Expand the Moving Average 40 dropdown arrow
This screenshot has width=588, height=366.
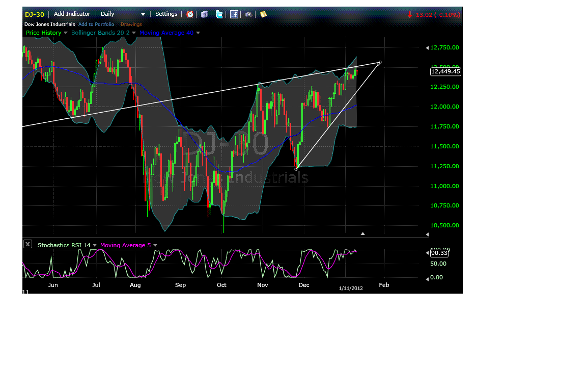coord(198,33)
